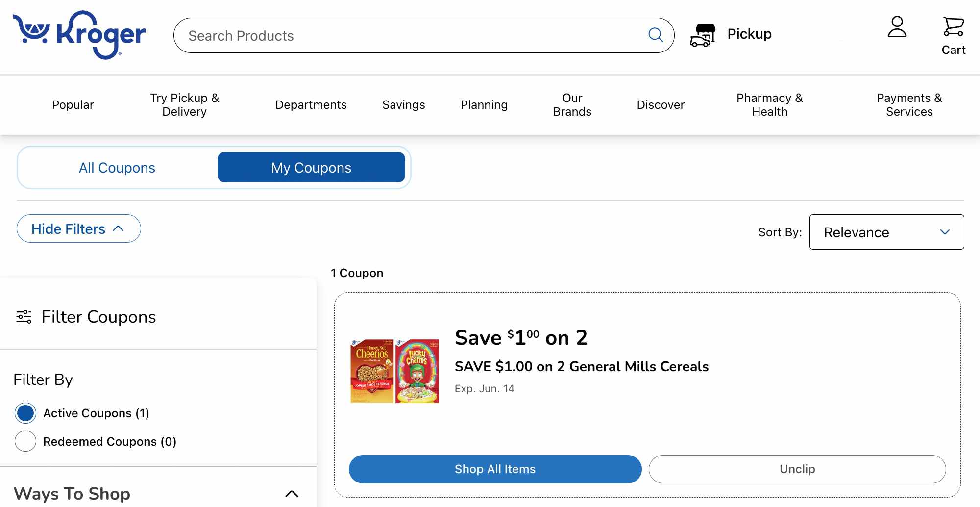Image resolution: width=980 pixels, height=507 pixels.
Task: Click the Pickup store icon
Action: click(x=703, y=35)
